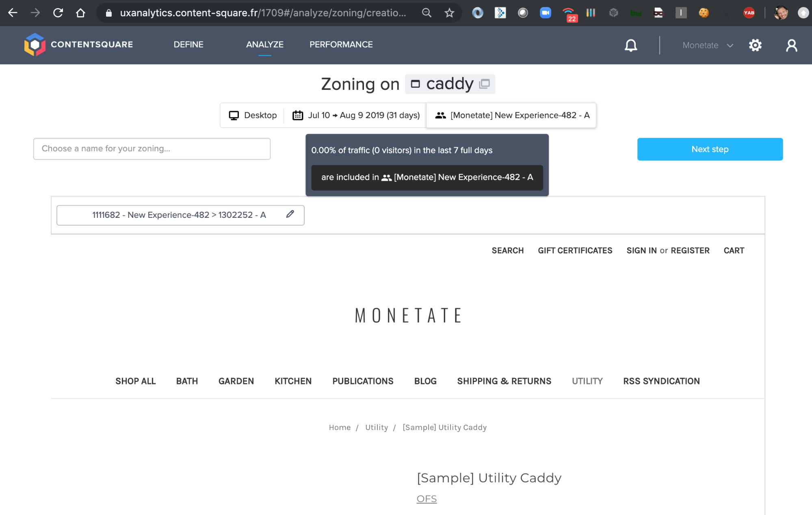
Task: Open the Jul 10 – Aug 9 date range picker
Action: 356,115
